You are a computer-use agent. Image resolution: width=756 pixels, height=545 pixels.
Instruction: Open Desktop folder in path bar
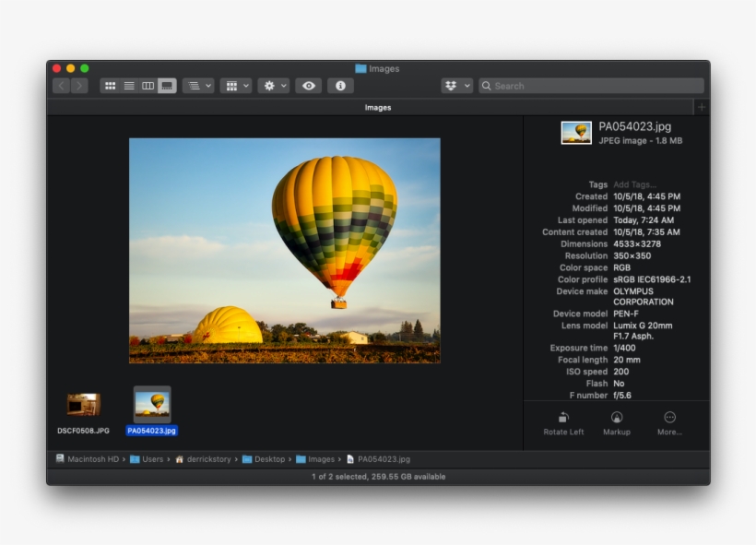click(268, 459)
